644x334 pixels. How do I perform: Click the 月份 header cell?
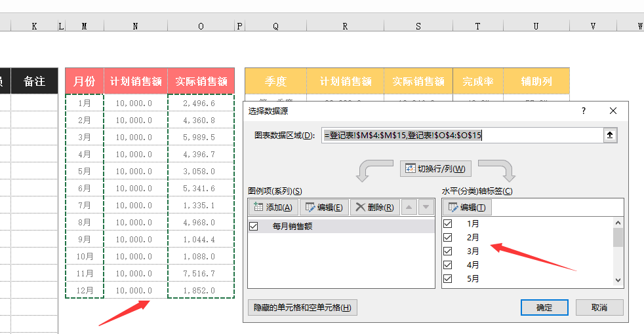[x=84, y=81]
